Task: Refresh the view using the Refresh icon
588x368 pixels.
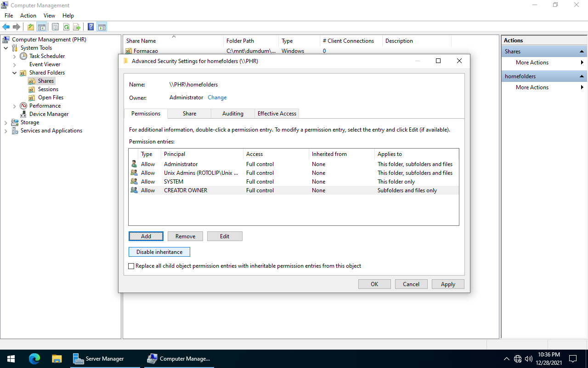Action: click(x=66, y=27)
